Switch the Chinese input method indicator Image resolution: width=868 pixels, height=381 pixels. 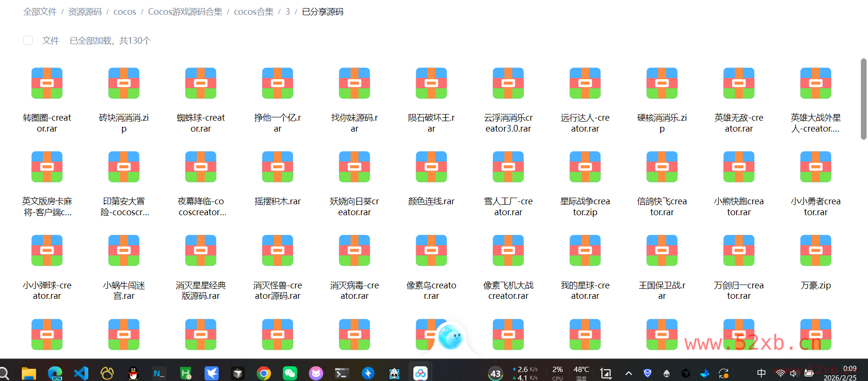(x=761, y=373)
